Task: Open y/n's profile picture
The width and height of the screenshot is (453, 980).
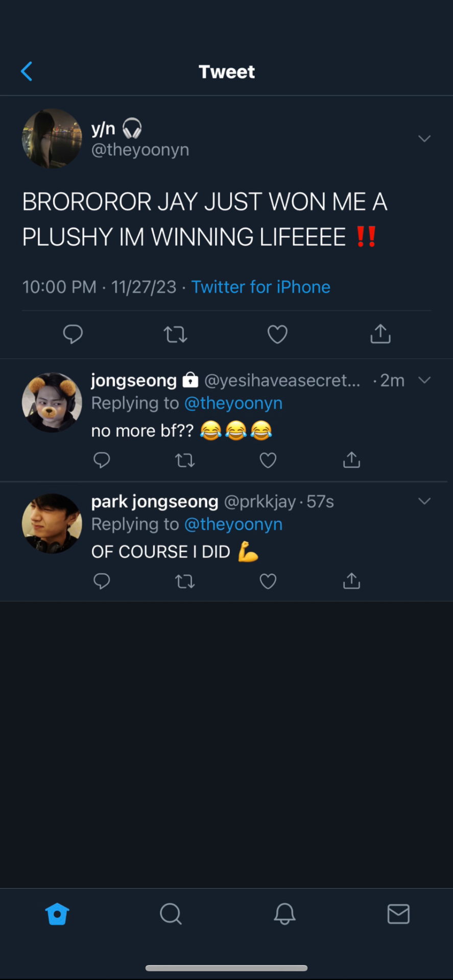Action: (52, 138)
